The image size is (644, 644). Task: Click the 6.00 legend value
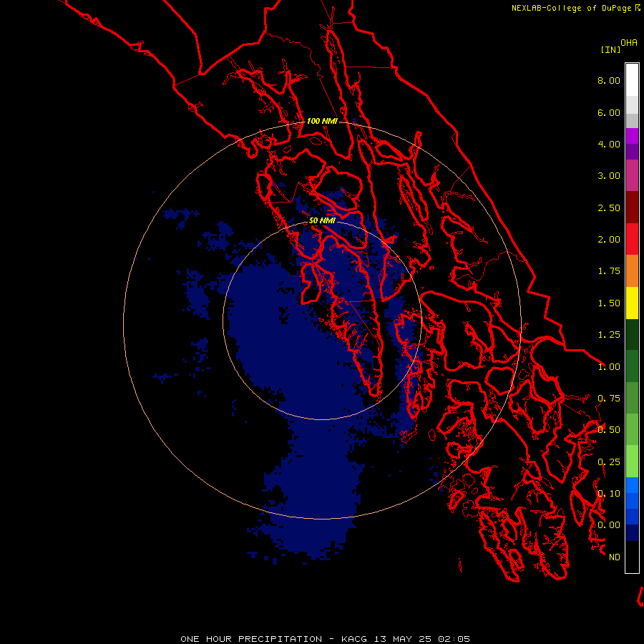click(x=609, y=112)
